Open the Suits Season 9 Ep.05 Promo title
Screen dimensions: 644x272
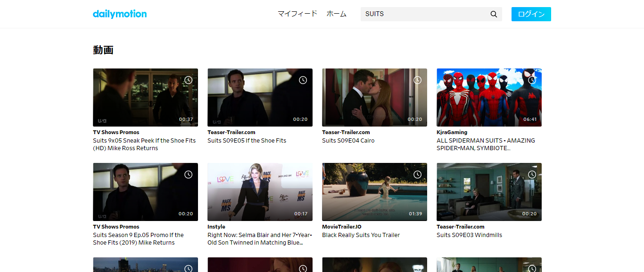click(x=138, y=239)
